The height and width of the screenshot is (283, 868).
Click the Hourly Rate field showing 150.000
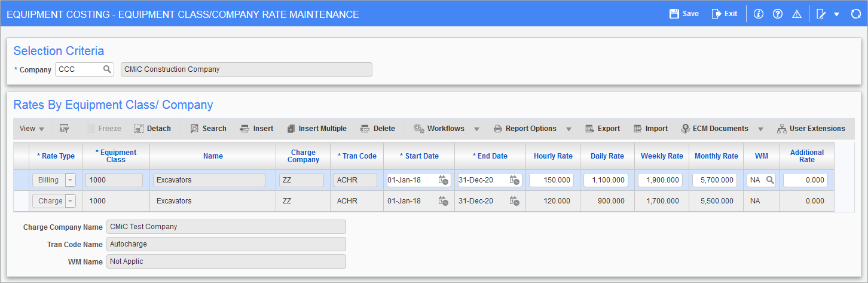point(551,180)
